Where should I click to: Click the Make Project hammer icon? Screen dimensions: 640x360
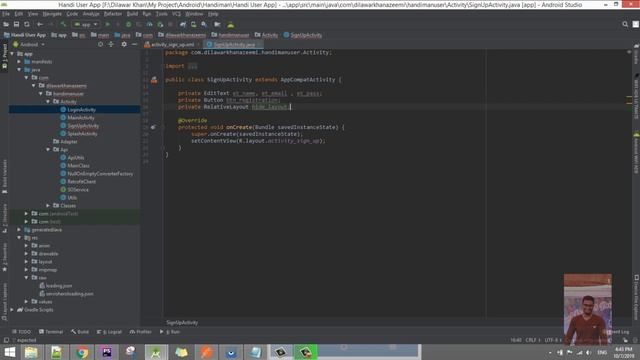click(63, 24)
